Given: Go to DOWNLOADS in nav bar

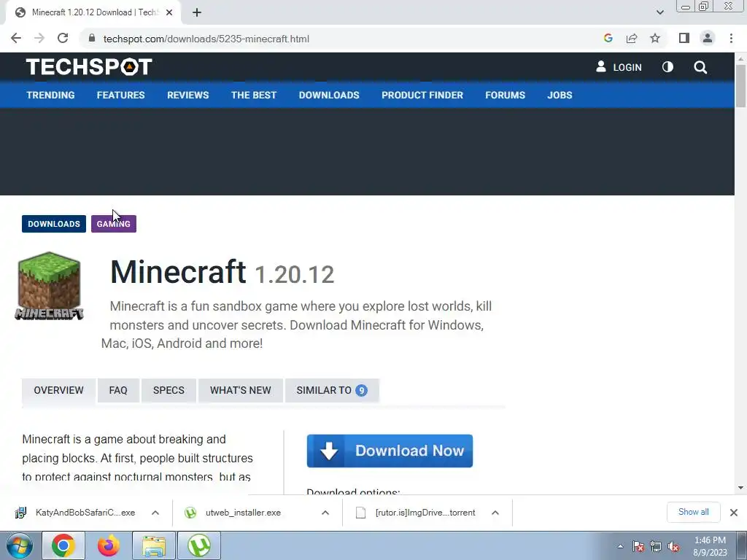Looking at the screenshot, I should tap(329, 96).
